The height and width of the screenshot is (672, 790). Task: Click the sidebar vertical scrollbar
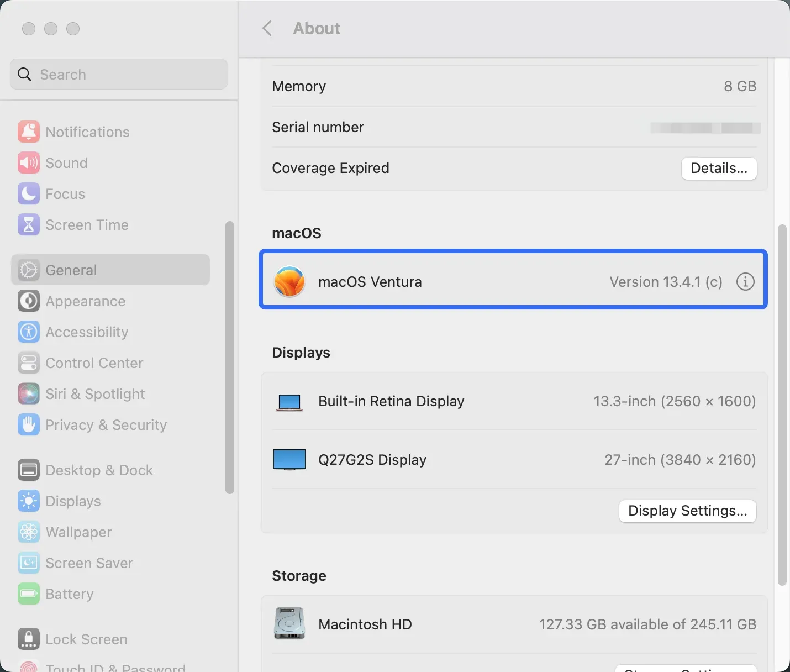click(230, 358)
